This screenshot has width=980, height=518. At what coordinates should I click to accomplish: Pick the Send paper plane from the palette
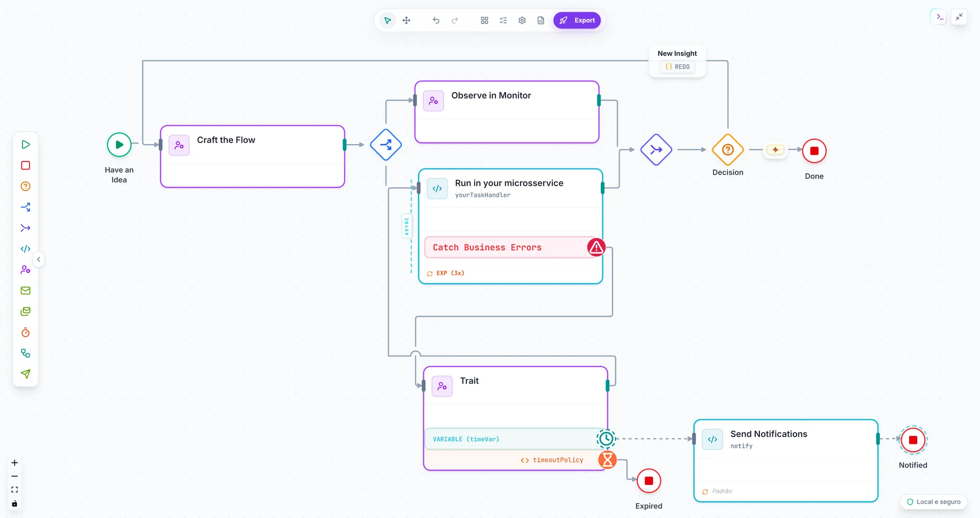point(26,374)
